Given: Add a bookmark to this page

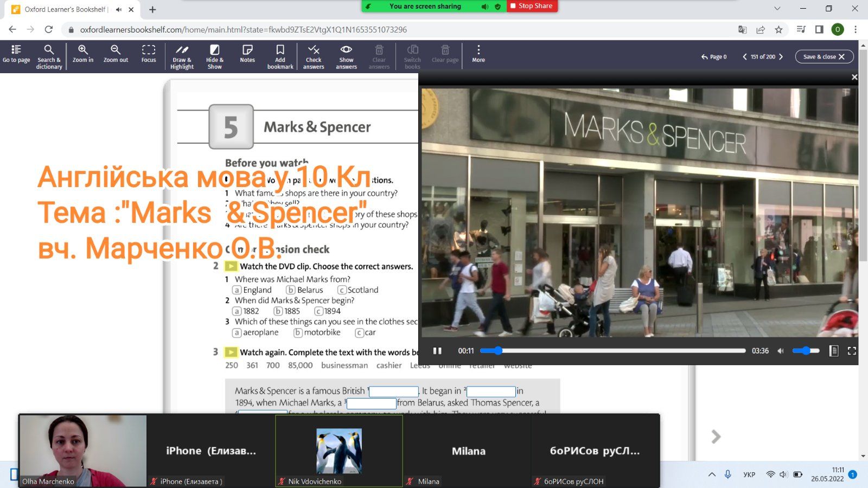Looking at the screenshot, I should (280, 56).
